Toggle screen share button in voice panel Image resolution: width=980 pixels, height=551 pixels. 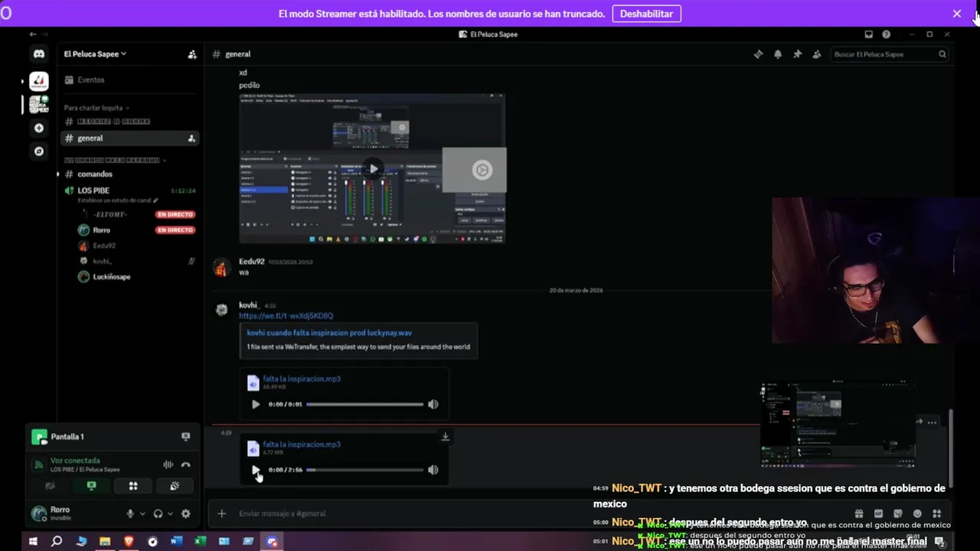(91, 486)
